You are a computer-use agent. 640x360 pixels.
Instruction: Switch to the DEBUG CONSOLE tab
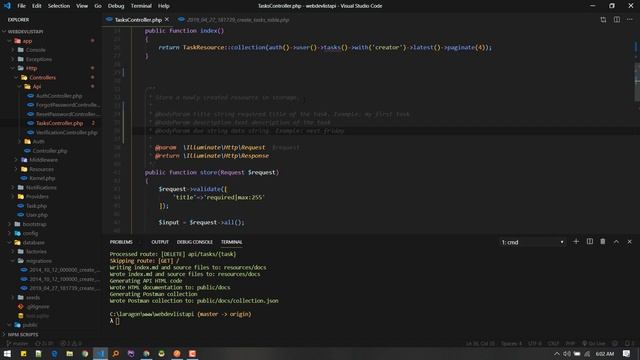[x=195, y=242]
